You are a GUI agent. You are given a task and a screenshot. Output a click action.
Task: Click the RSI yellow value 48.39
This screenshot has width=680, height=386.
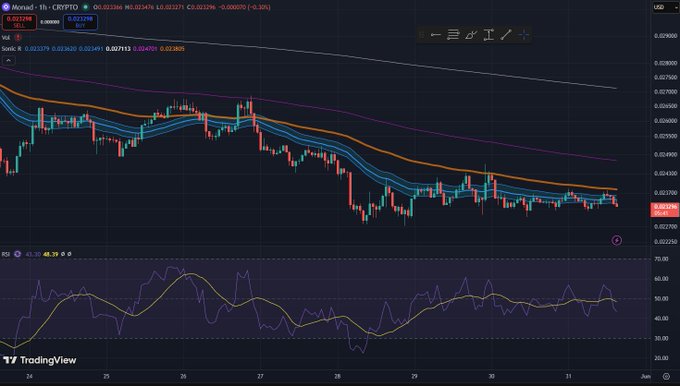(x=51, y=254)
